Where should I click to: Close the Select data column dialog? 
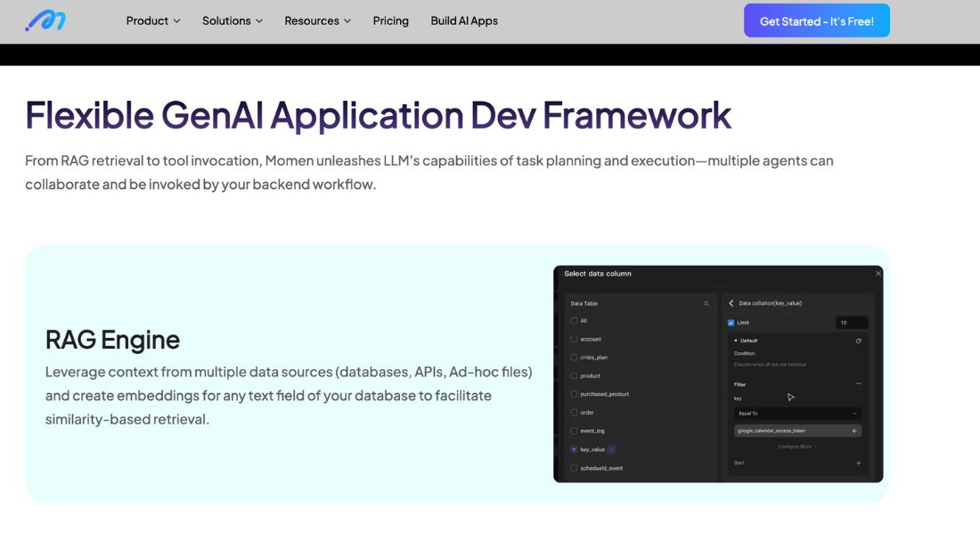pyautogui.click(x=878, y=273)
